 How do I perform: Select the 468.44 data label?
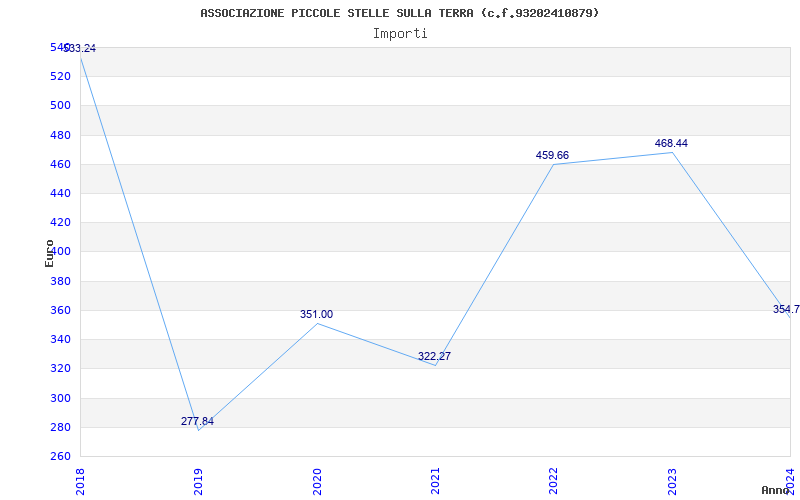coord(671,143)
